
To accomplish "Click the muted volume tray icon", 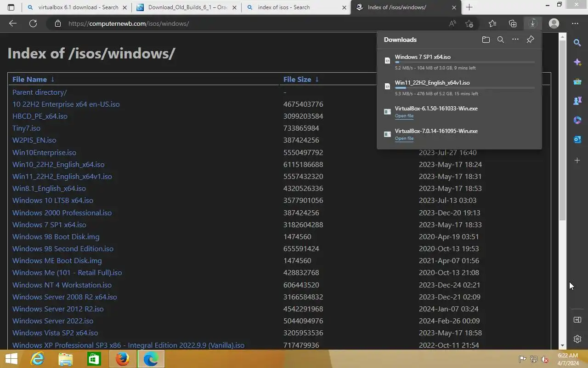I will 545,359.
